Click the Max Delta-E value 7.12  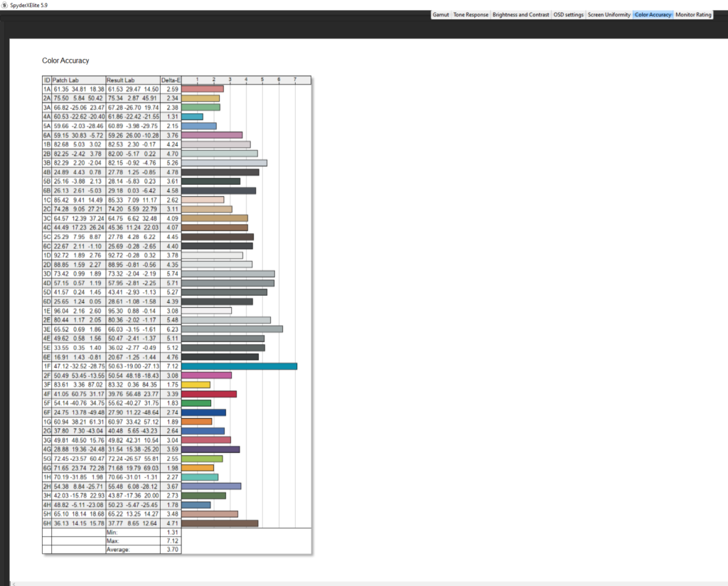pyautogui.click(x=171, y=540)
